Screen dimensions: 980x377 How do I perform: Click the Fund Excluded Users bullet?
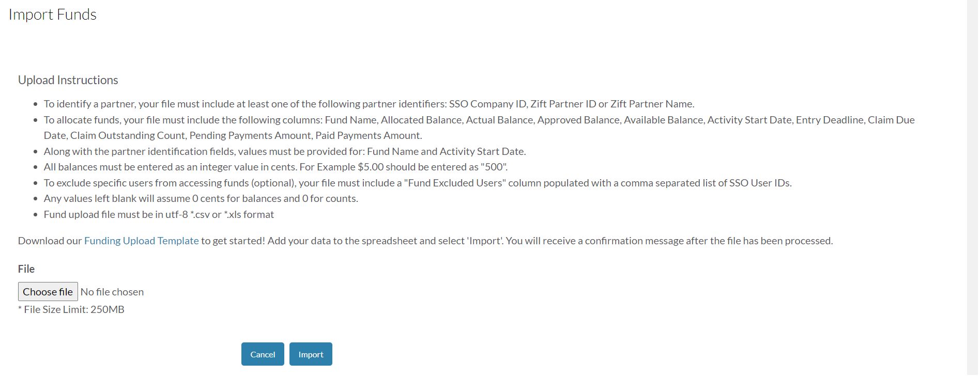[x=418, y=183]
